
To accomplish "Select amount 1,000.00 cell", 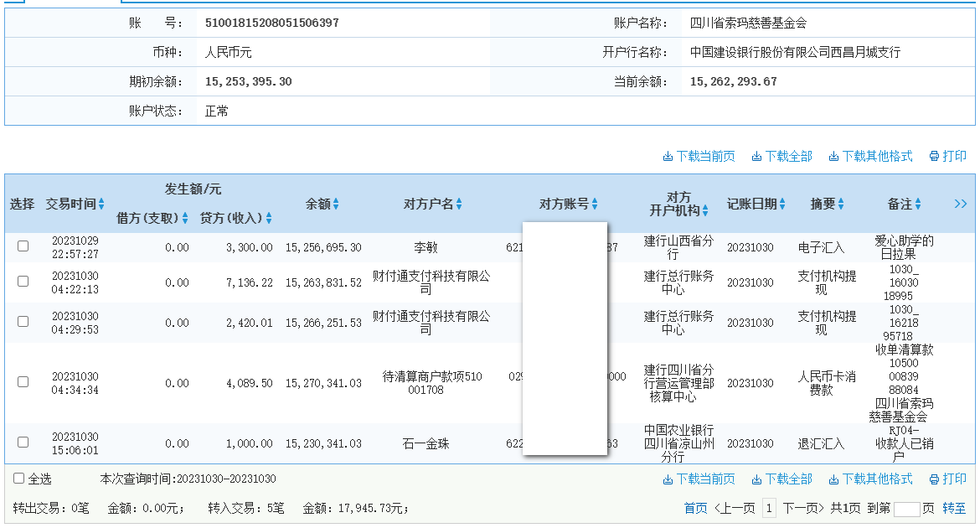I will [250, 443].
